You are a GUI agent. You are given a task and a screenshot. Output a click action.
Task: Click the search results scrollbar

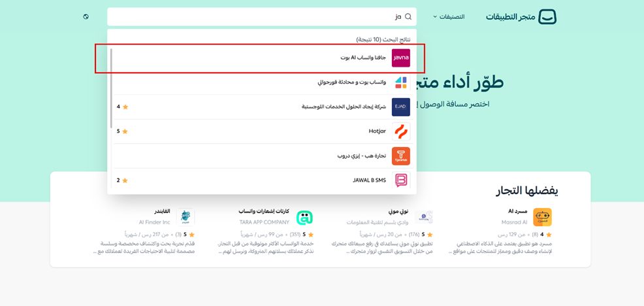click(x=111, y=88)
